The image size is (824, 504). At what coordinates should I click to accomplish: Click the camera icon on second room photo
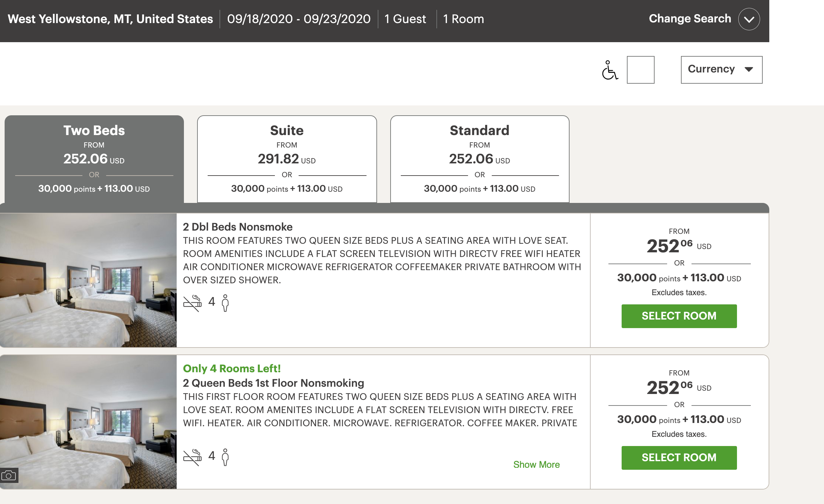[9, 475]
